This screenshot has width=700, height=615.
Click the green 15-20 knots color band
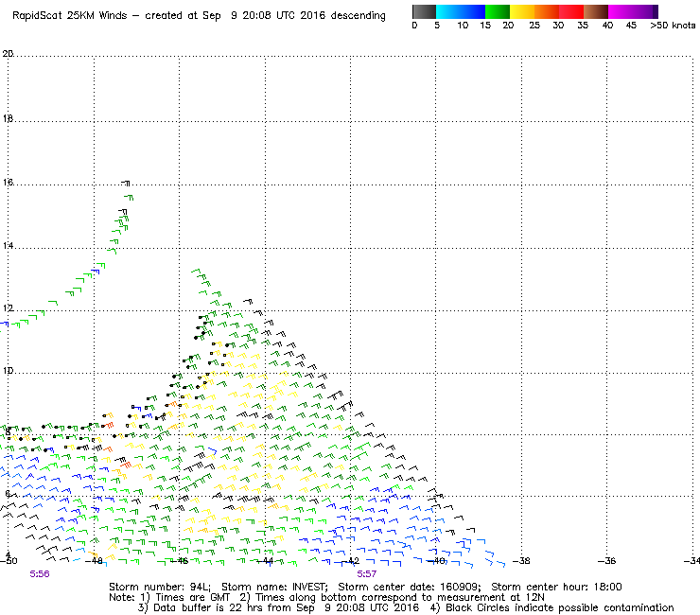click(498, 11)
